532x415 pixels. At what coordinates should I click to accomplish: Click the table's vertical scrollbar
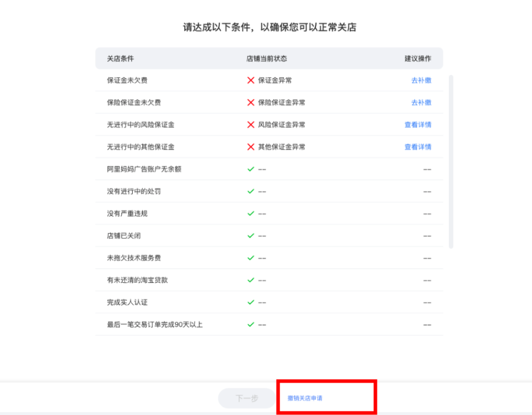[x=451, y=162]
